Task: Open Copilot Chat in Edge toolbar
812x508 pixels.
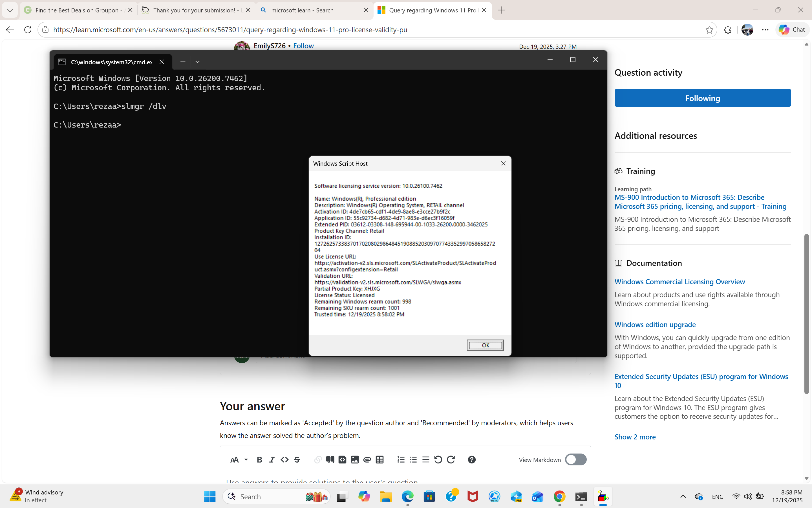Action: coord(792,30)
